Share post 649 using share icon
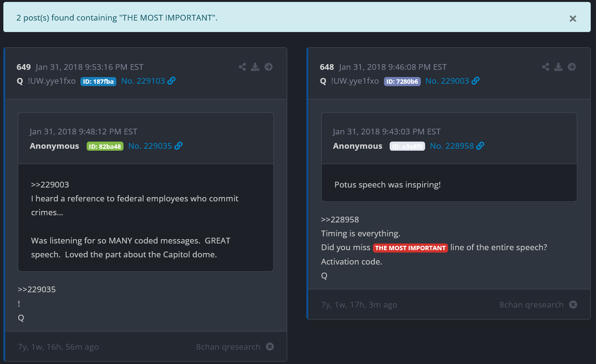 242,67
